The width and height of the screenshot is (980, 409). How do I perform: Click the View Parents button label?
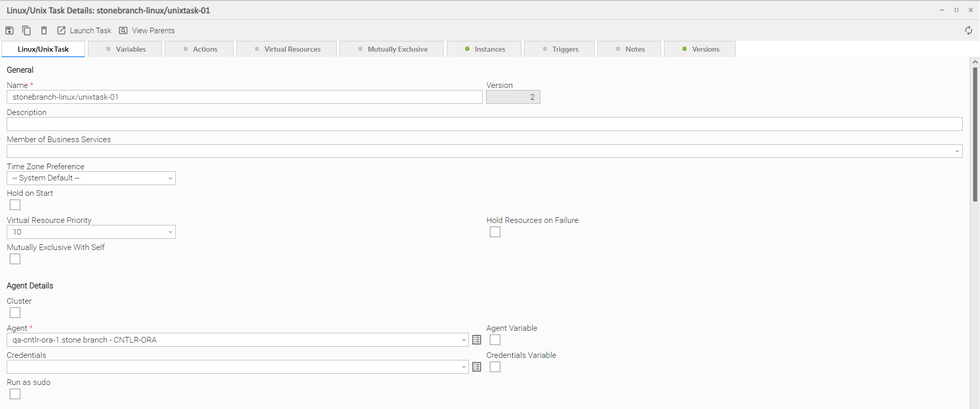(x=153, y=31)
